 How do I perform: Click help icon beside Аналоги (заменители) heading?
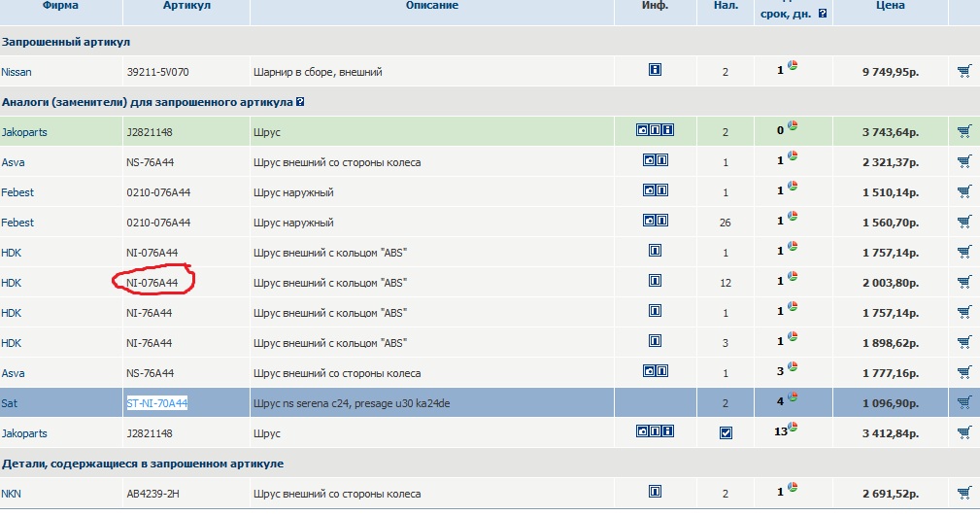pos(300,101)
